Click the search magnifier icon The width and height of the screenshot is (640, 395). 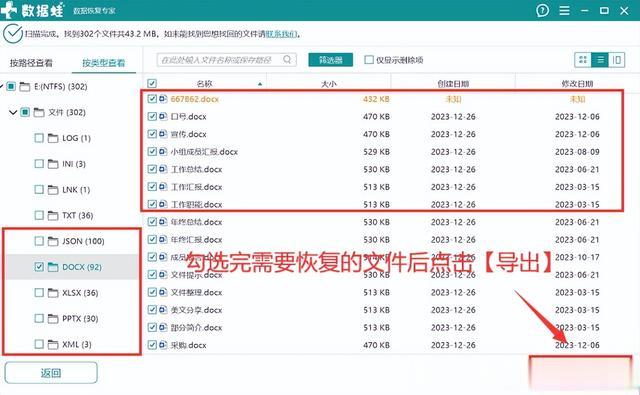coord(287,60)
